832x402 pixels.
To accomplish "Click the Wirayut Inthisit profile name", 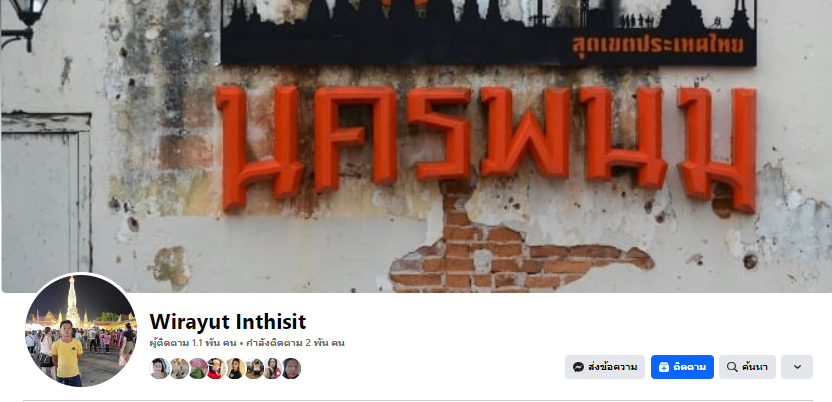I will pos(228,321).
